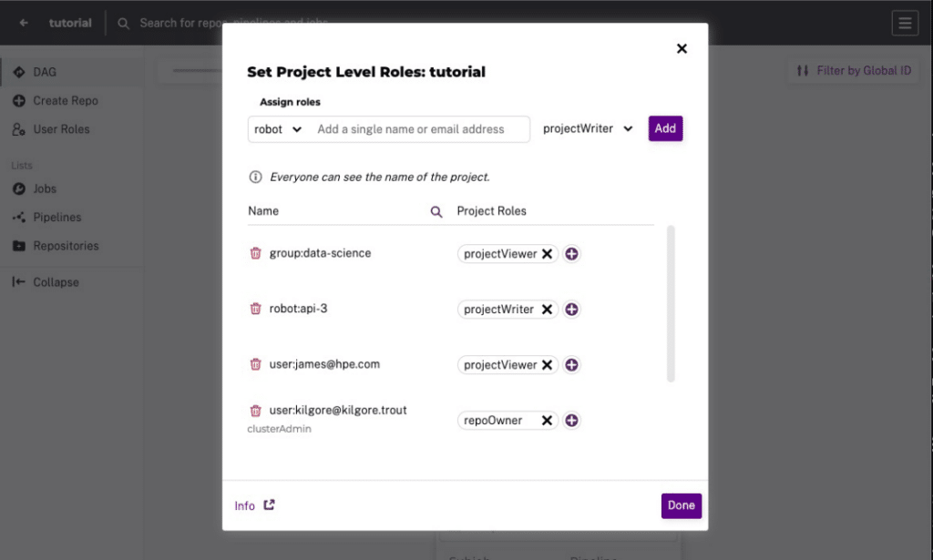Delete the group:data-science role entry
Viewport: 933px width, 560px height.
pos(255,253)
